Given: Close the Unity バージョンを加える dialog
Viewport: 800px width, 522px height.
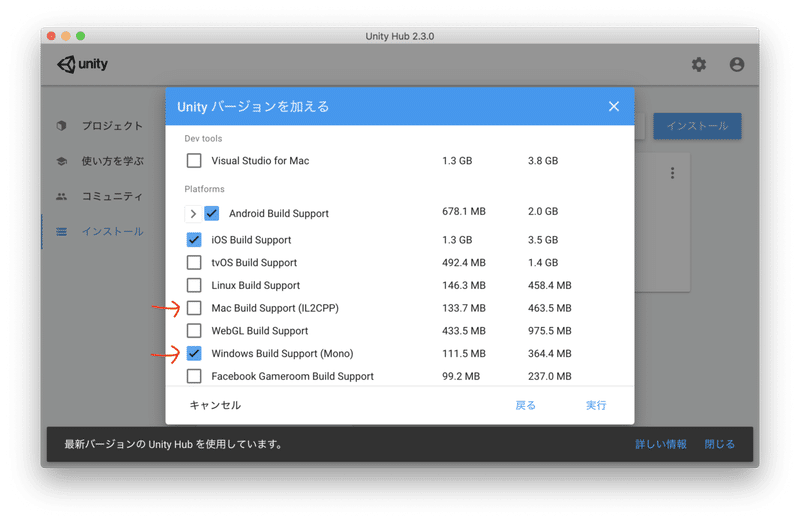Looking at the screenshot, I should 614,106.
